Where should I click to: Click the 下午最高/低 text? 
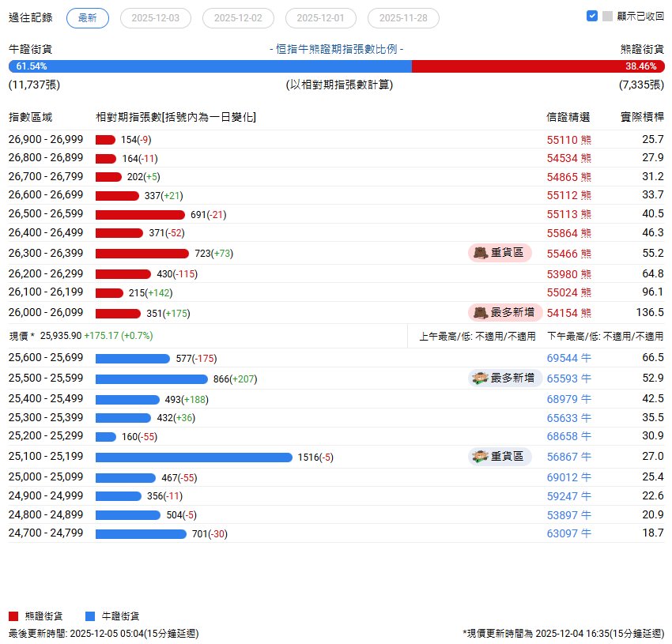[x=605, y=337]
